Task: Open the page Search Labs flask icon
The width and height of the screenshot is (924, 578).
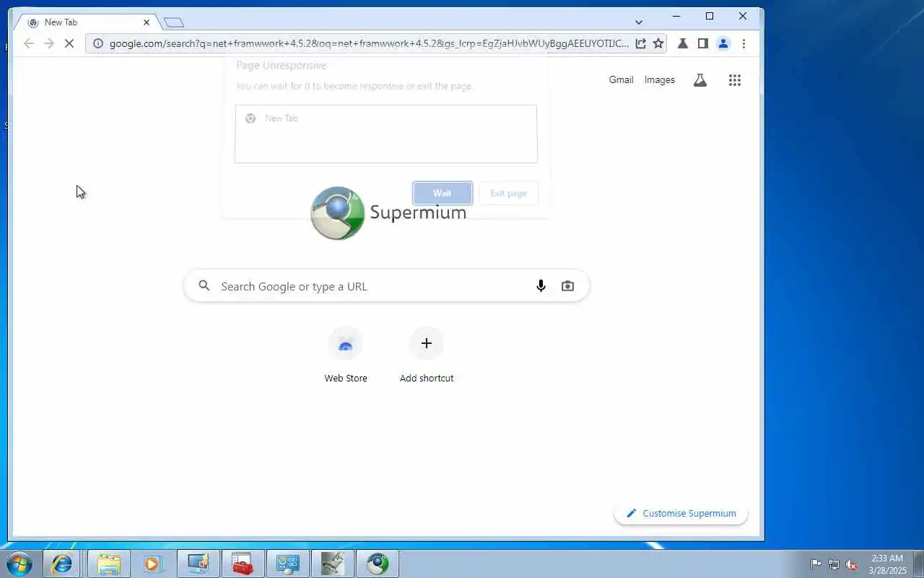Action: 699,80
